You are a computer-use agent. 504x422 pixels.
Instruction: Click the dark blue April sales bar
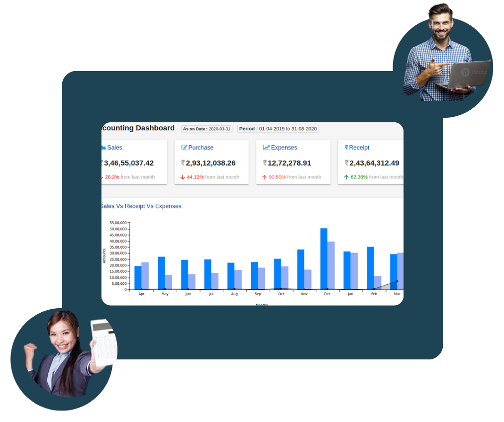[x=138, y=278]
